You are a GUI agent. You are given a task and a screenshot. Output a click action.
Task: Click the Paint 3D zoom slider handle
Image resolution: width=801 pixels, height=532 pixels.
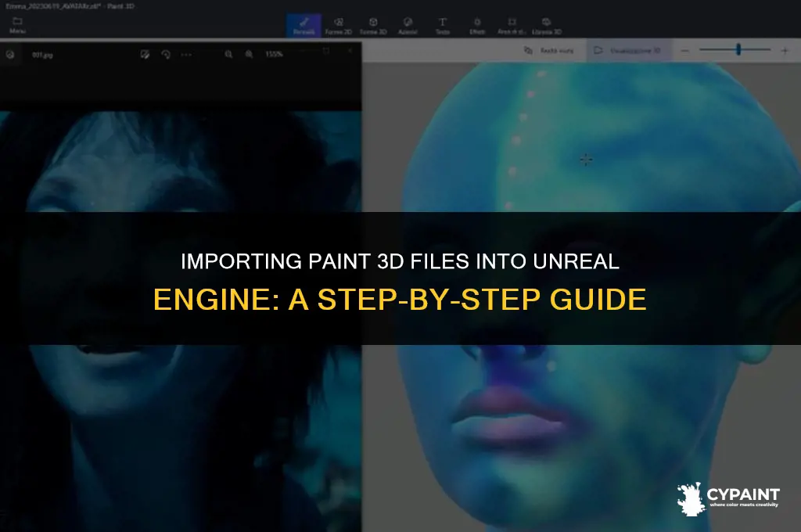(x=738, y=49)
